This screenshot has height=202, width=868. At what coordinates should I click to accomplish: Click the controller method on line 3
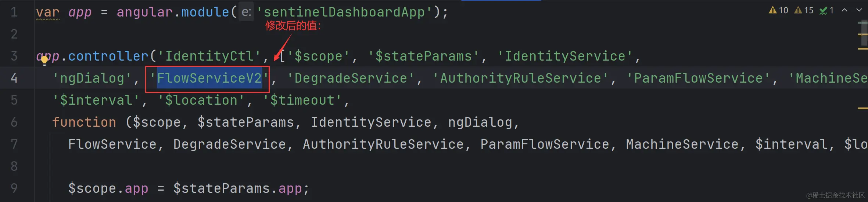(108, 56)
